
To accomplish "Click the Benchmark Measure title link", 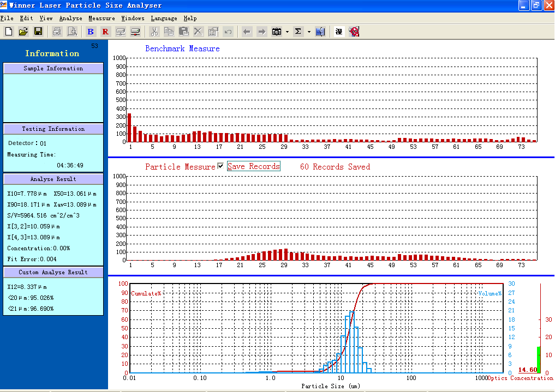I will 182,49.
